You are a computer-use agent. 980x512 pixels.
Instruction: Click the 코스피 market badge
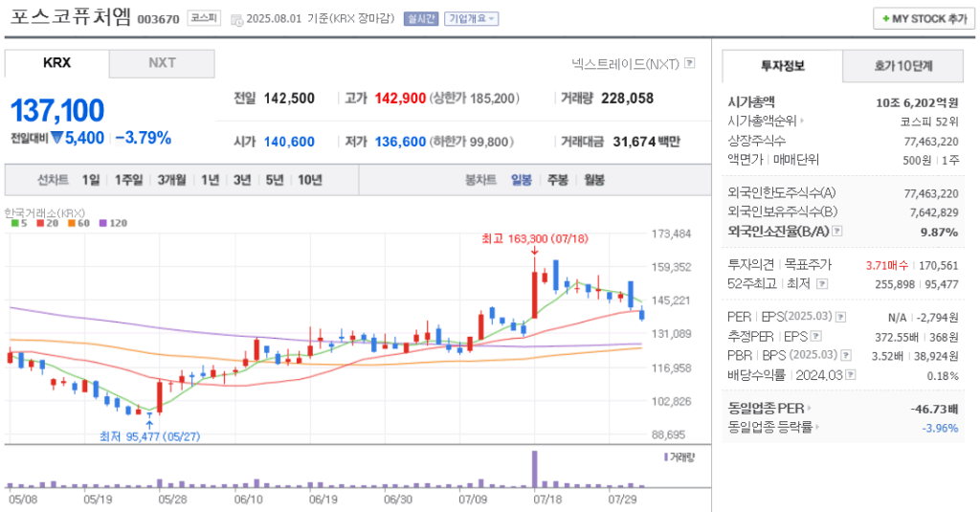coord(204,18)
